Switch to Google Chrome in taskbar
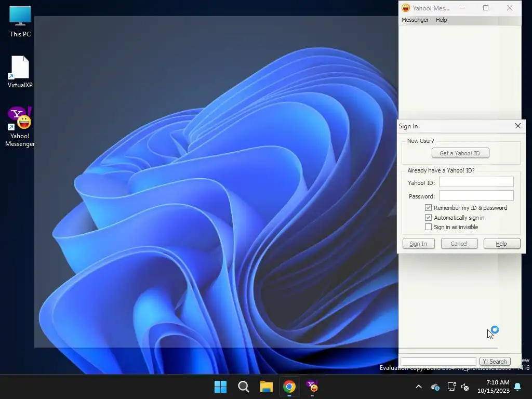This screenshot has width=532, height=399. pos(289,387)
